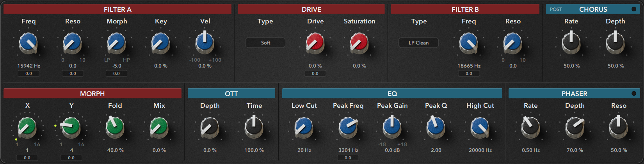The width and height of the screenshot is (644, 164).
Task: Click the Phaser Rate knob
Action: tap(531, 127)
